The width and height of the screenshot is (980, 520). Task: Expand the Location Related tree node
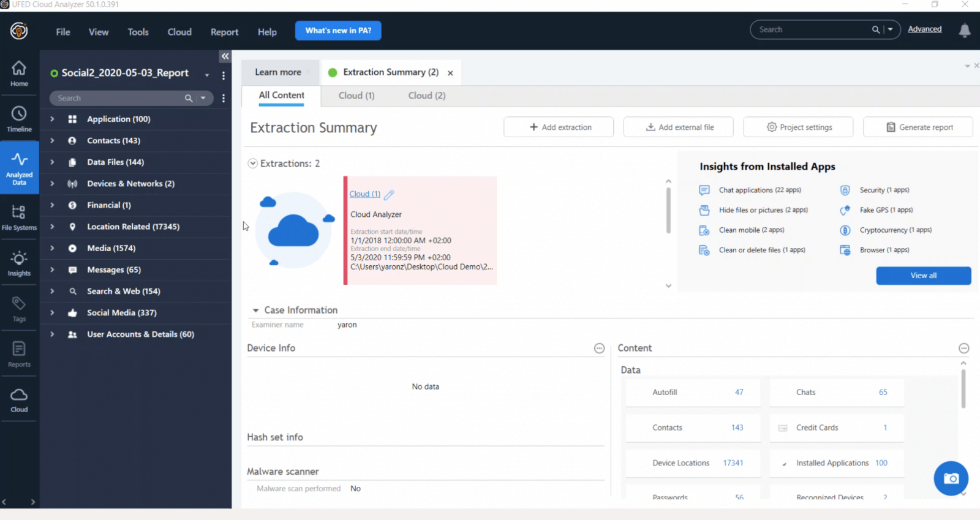tap(52, 227)
